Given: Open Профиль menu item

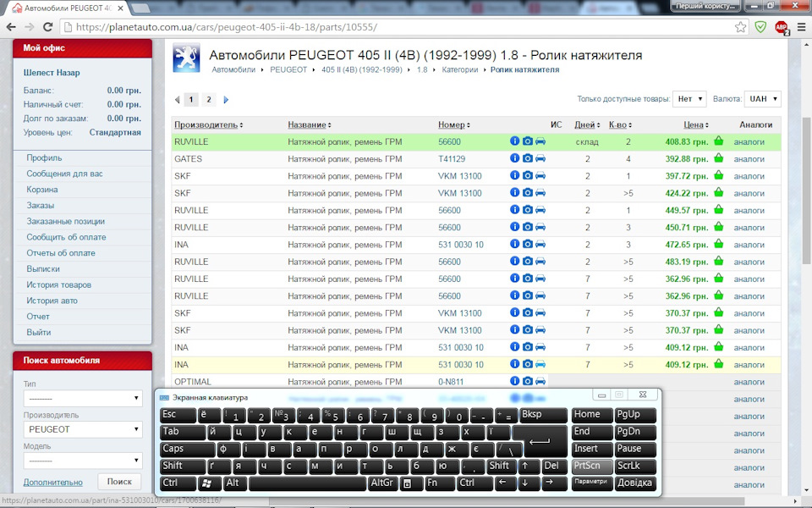Looking at the screenshot, I should coord(44,157).
